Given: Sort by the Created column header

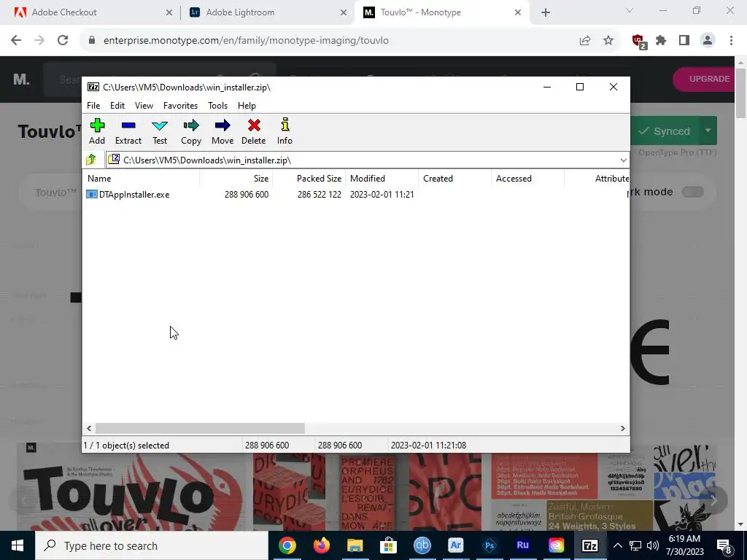Looking at the screenshot, I should [x=455, y=179].
